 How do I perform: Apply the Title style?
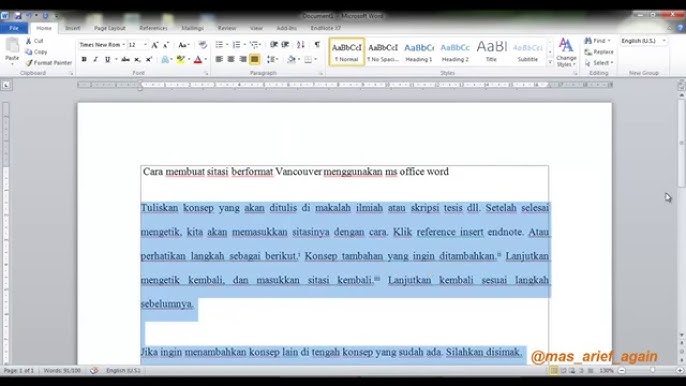tap(491, 52)
